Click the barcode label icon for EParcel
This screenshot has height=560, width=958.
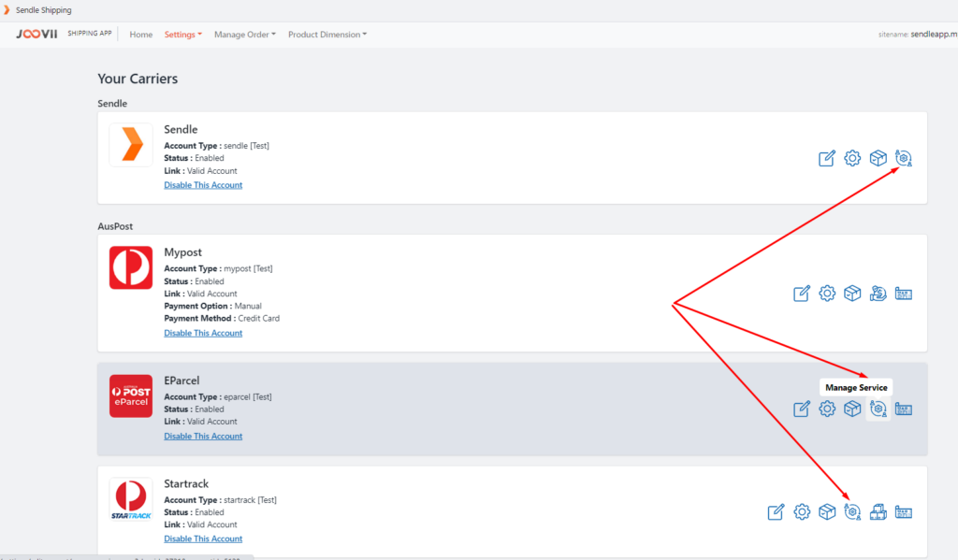pyautogui.click(x=904, y=409)
